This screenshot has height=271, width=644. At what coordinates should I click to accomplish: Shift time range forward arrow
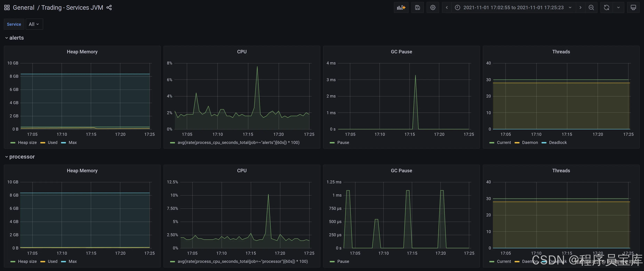point(580,7)
